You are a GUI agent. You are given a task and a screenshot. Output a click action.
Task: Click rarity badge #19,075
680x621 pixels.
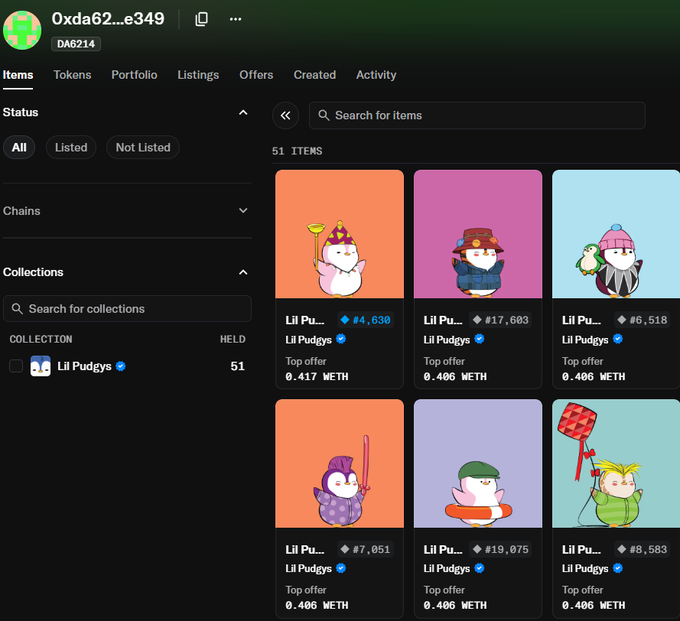[x=500, y=549]
